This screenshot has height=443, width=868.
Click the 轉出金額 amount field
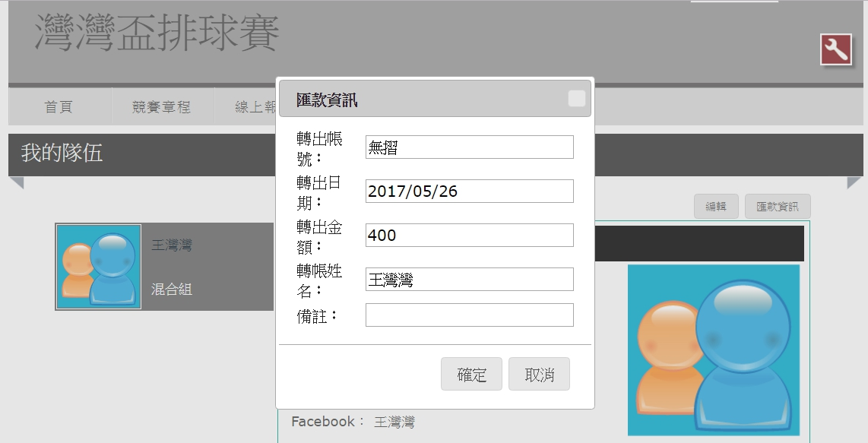click(x=470, y=236)
